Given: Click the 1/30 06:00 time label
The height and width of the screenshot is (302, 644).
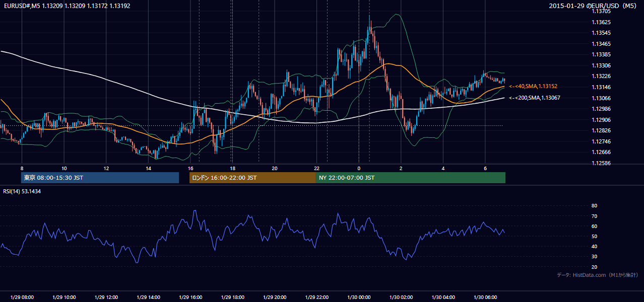Looking at the screenshot, I should [485, 297].
